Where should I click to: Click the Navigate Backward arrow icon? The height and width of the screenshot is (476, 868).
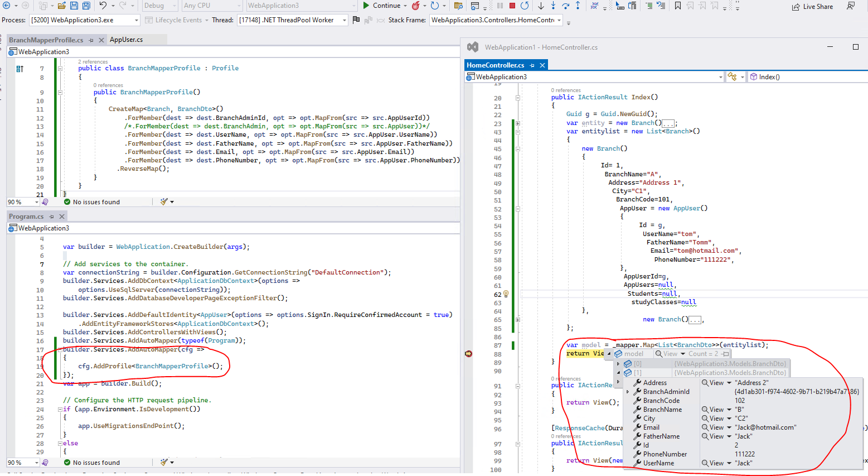coord(7,6)
